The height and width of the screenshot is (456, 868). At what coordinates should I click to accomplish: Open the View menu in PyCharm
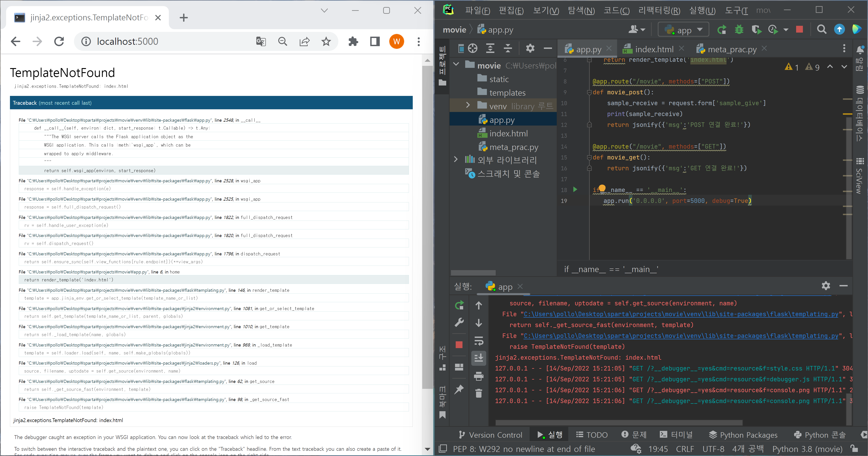point(546,10)
